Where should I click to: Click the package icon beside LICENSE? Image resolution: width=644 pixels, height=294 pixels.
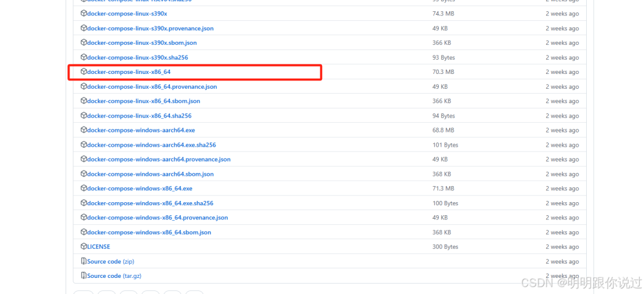point(84,247)
